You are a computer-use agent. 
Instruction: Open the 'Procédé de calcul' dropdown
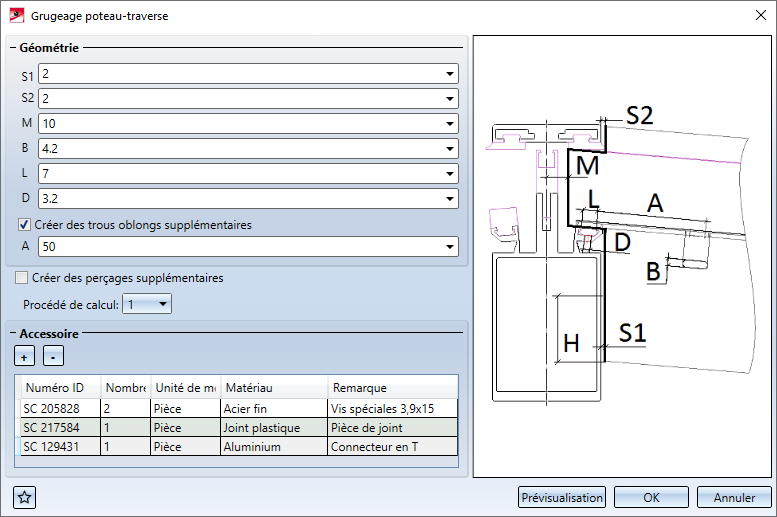click(162, 304)
